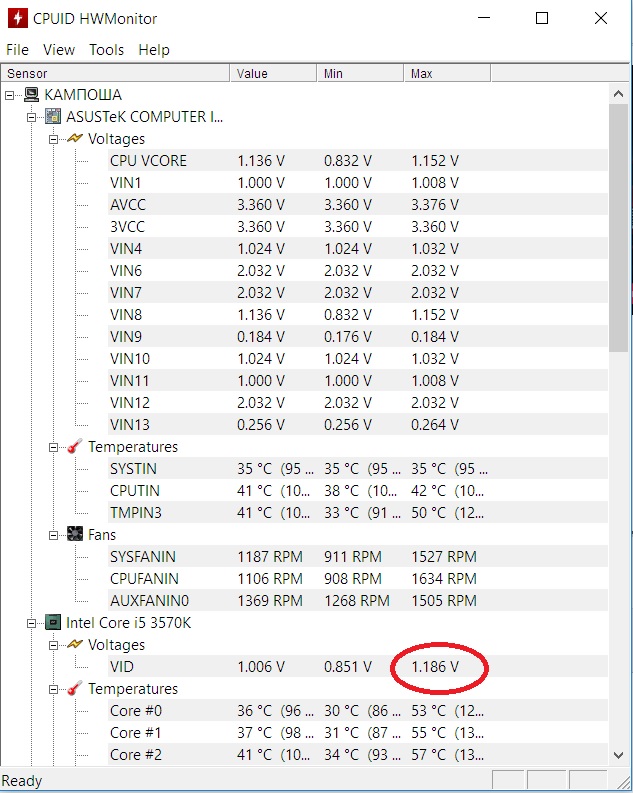Select the Core #1 temperature row

357,732
